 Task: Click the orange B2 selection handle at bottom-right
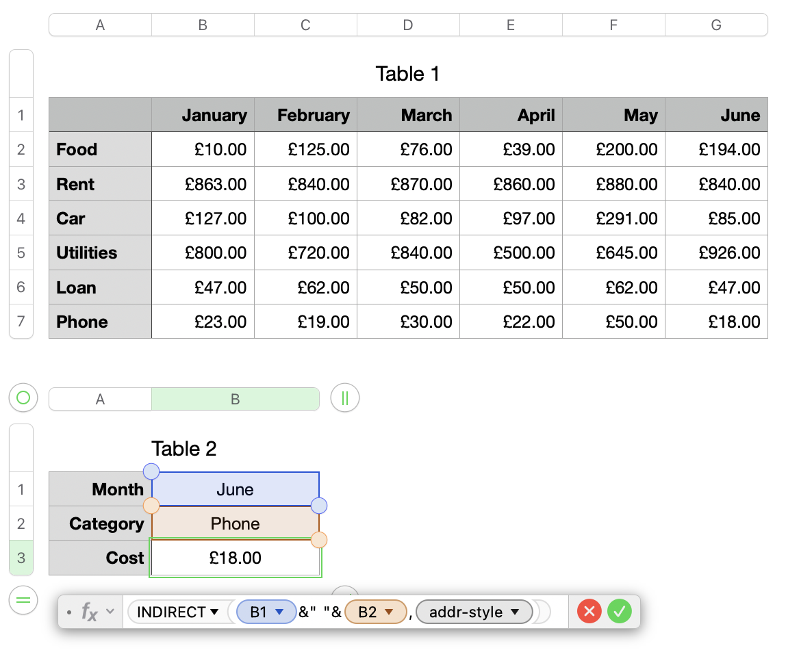[x=319, y=540]
